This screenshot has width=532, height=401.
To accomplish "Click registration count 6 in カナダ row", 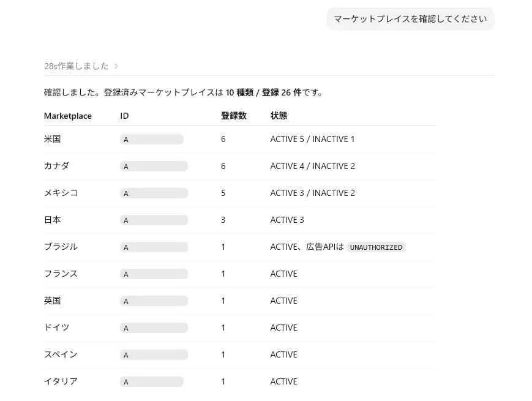I will tap(223, 166).
